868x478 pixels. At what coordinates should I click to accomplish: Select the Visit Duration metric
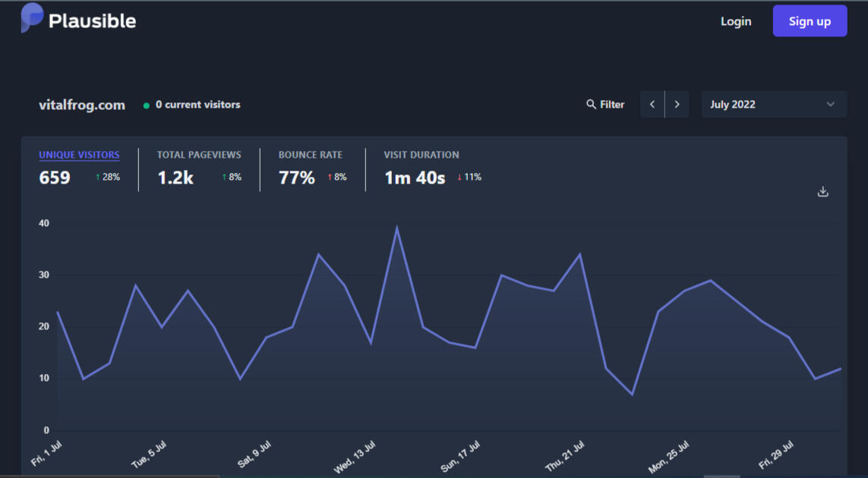[421, 155]
